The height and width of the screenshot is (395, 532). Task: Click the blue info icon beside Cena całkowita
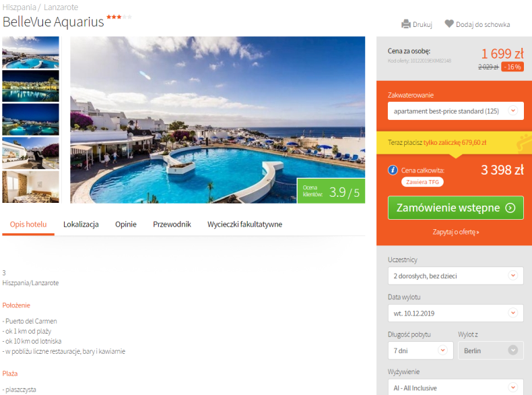(393, 170)
